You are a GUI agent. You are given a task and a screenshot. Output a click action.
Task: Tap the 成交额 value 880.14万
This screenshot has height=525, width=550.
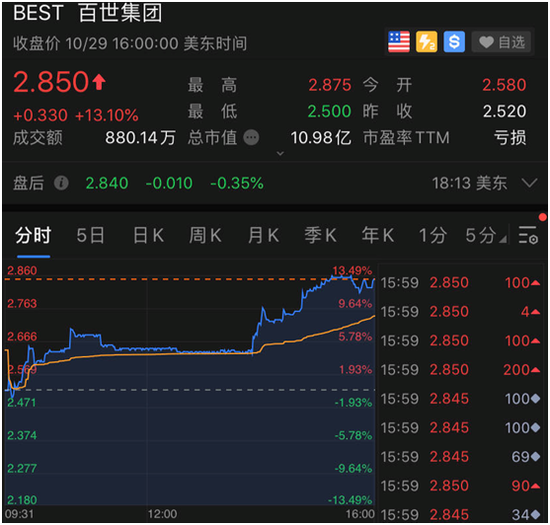[x=140, y=138]
